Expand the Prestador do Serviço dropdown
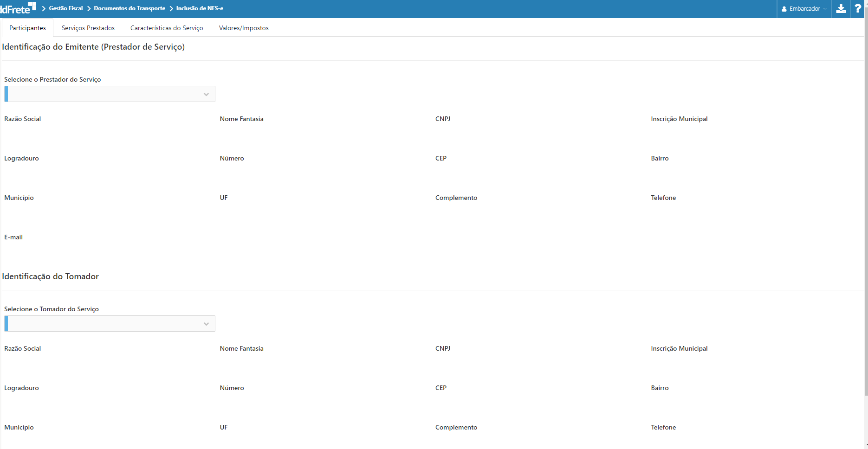Screen dimensions: 868x449 point(110,94)
